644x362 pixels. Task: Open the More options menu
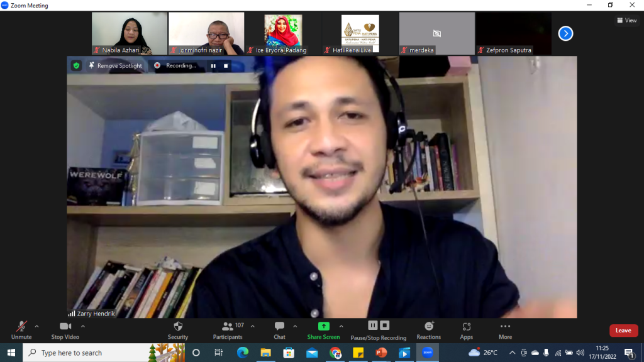pyautogui.click(x=505, y=331)
